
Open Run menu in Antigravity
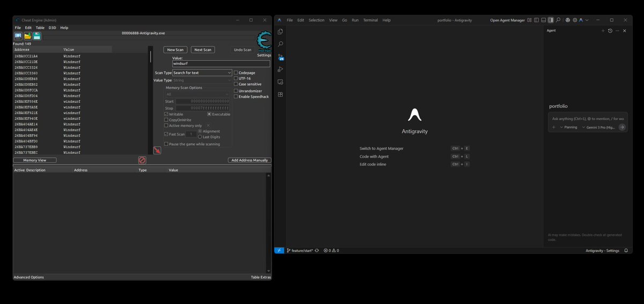point(355,20)
